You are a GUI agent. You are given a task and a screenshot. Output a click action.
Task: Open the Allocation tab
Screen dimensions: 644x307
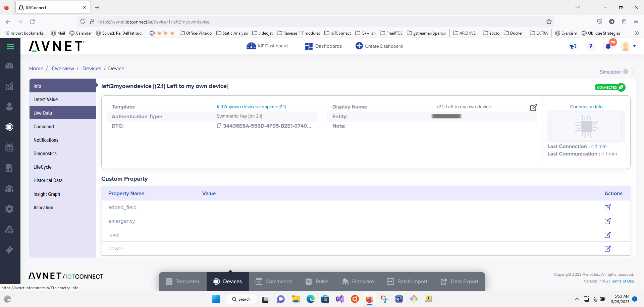[x=63, y=208]
